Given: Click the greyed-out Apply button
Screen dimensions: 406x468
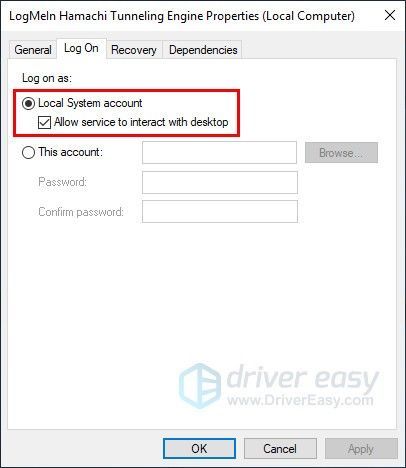Looking at the screenshot, I should (x=361, y=449).
